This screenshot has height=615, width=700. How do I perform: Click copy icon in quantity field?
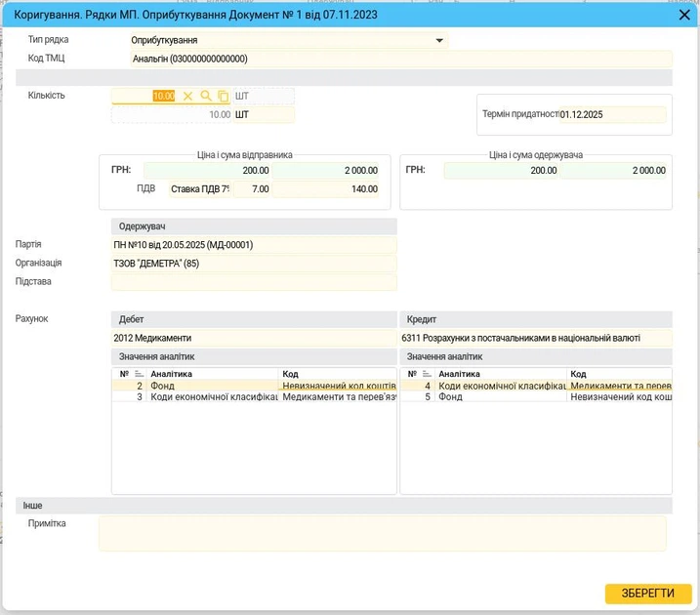223,96
